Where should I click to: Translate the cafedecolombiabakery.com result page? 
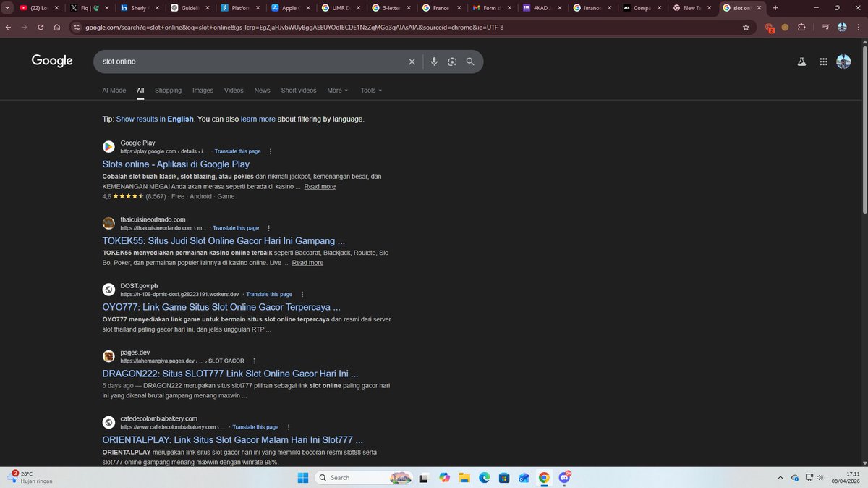click(x=255, y=427)
